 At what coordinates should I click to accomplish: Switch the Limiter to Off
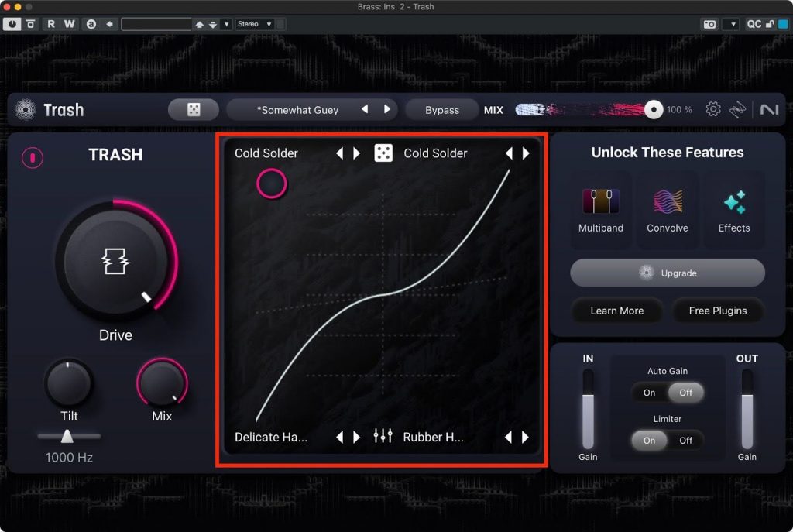coord(685,440)
